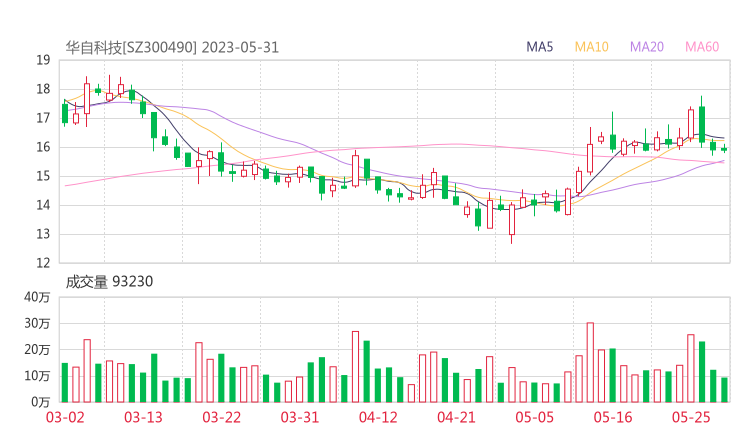Click the volume axis label 20万
740x440 pixels.
click(x=37, y=350)
